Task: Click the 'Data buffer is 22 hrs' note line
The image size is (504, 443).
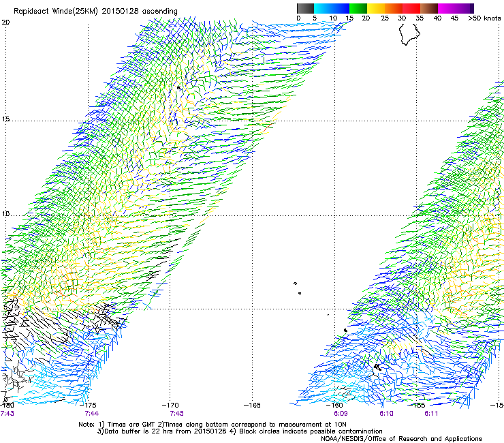Action: (240, 431)
